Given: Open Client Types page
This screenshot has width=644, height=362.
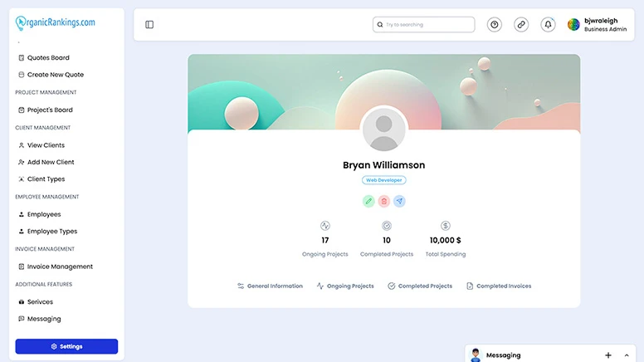Looking at the screenshot, I should pos(41,179).
